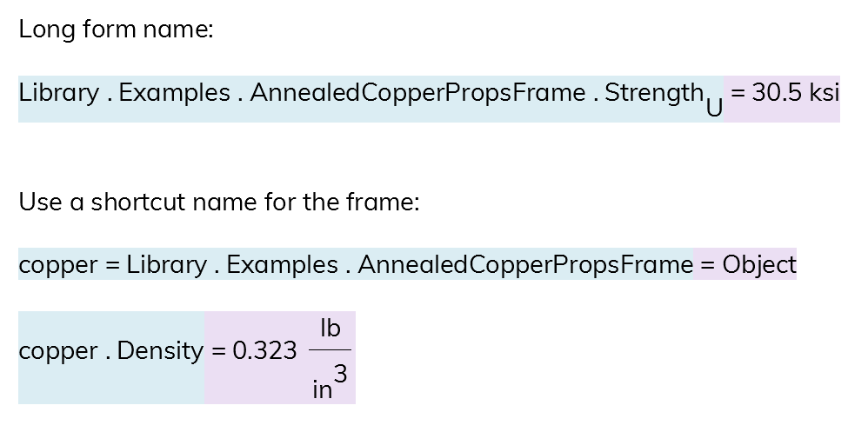
Task: Select 'Library' in the copper assignment line
Action: (x=167, y=265)
